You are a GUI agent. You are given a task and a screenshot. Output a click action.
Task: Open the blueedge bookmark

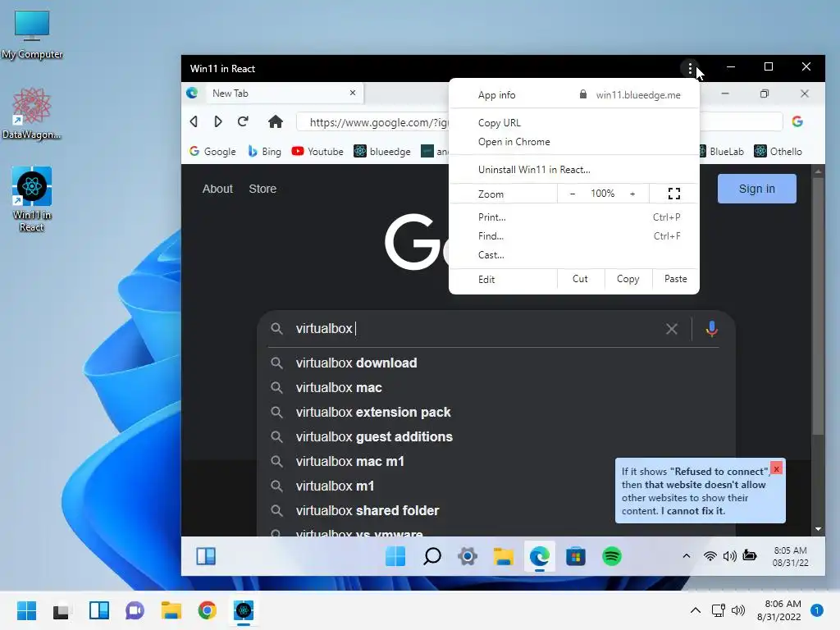pos(382,152)
